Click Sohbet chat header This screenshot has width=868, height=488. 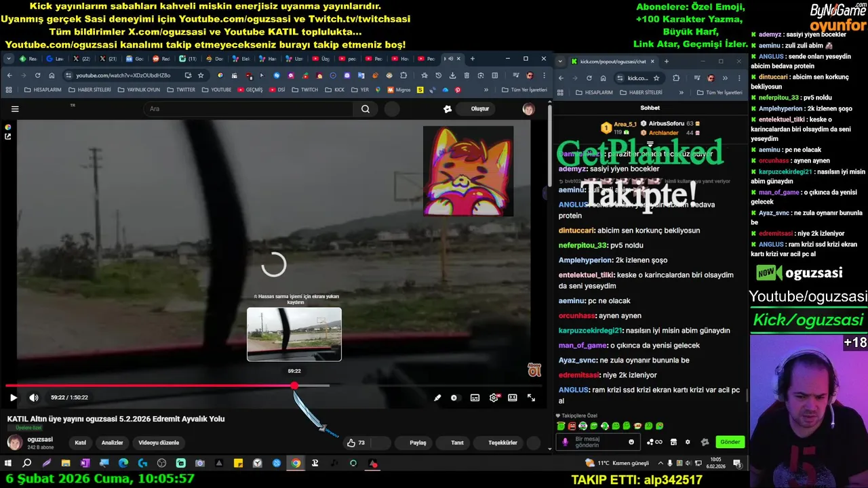pyautogui.click(x=650, y=108)
